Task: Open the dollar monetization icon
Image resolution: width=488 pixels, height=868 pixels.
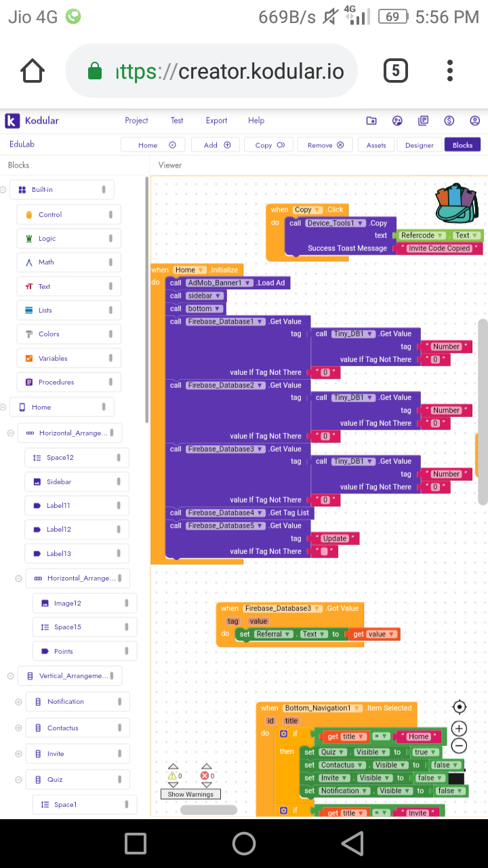Action: click(x=449, y=121)
